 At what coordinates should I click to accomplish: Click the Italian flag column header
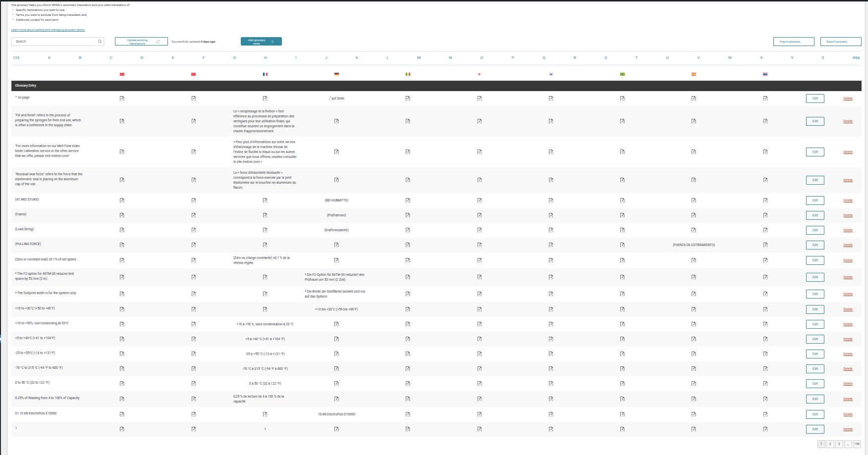coord(408,74)
